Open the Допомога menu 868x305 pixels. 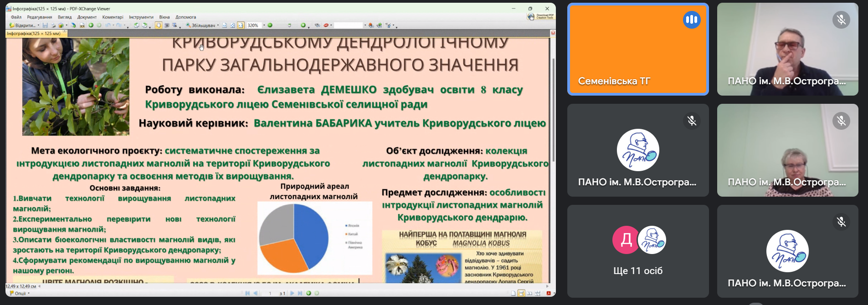[x=186, y=17]
